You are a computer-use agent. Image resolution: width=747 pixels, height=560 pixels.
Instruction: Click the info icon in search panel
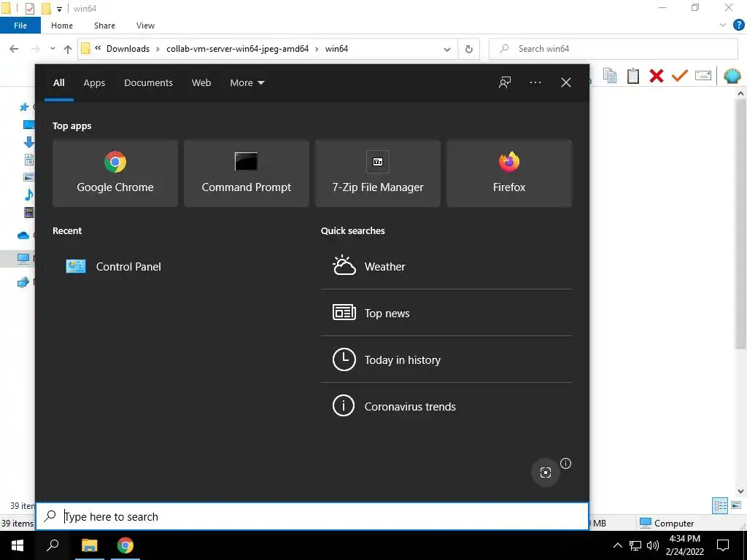(565, 463)
